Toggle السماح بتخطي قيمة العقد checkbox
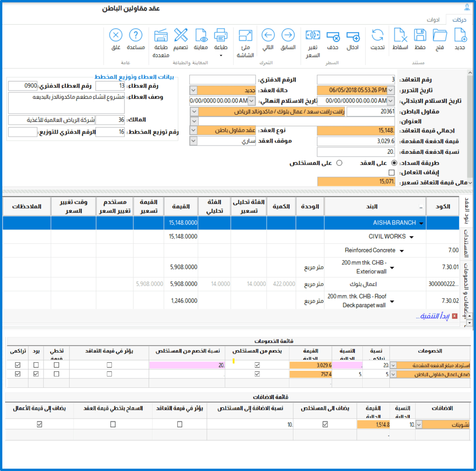Screen dimensions: 476x471 coord(113,424)
